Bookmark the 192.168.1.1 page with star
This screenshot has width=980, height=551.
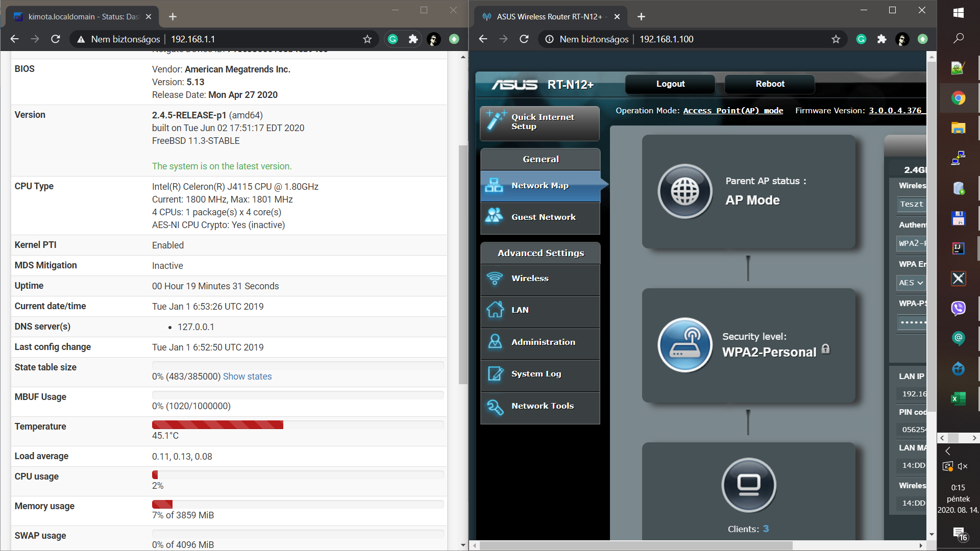(x=367, y=39)
